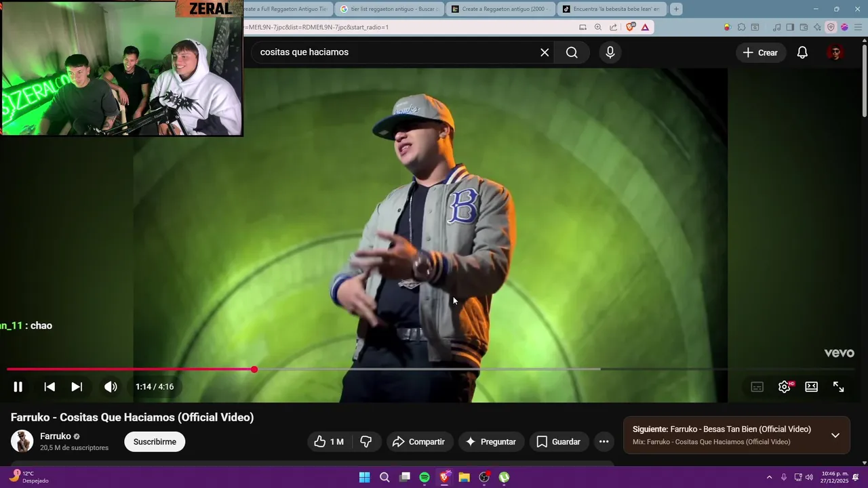Click the install/cast screen icon in address bar
This screenshot has width=868, height=488.
(583, 27)
